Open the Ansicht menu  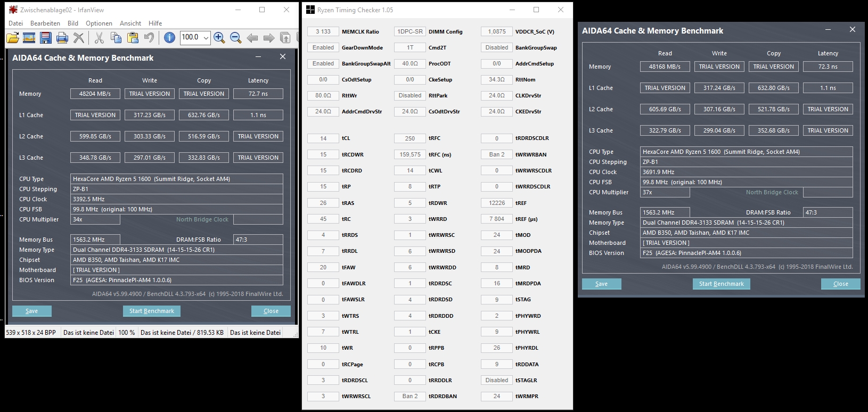click(130, 23)
